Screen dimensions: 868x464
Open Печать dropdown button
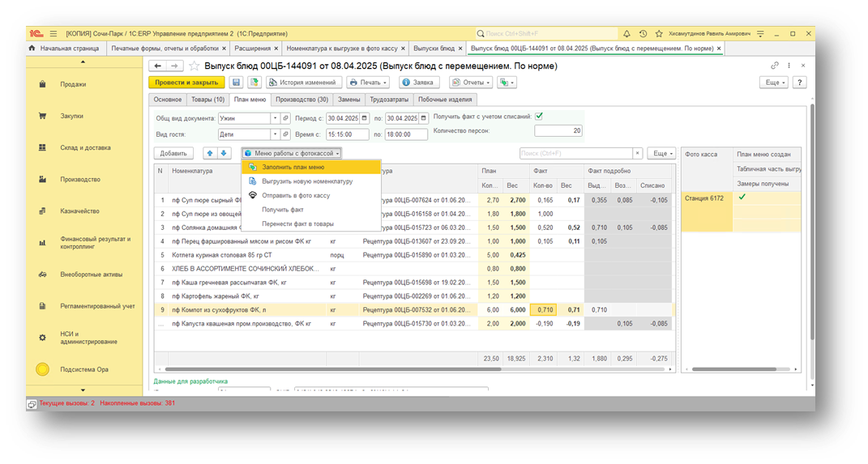(x=368, y=83)
